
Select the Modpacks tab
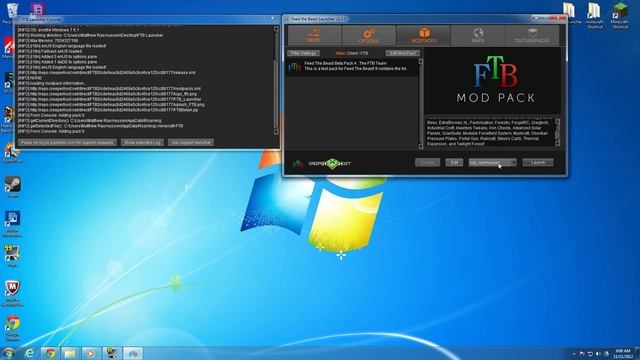(423, 36)
